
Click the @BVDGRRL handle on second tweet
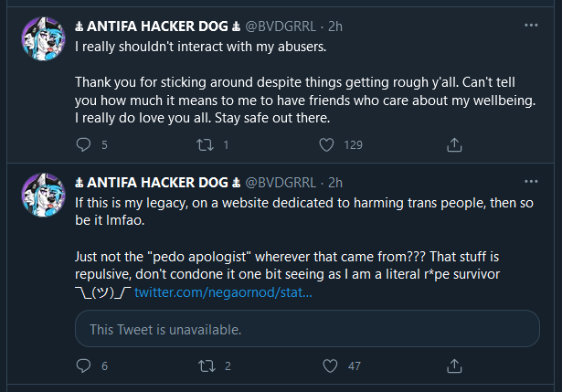point(281,183)
